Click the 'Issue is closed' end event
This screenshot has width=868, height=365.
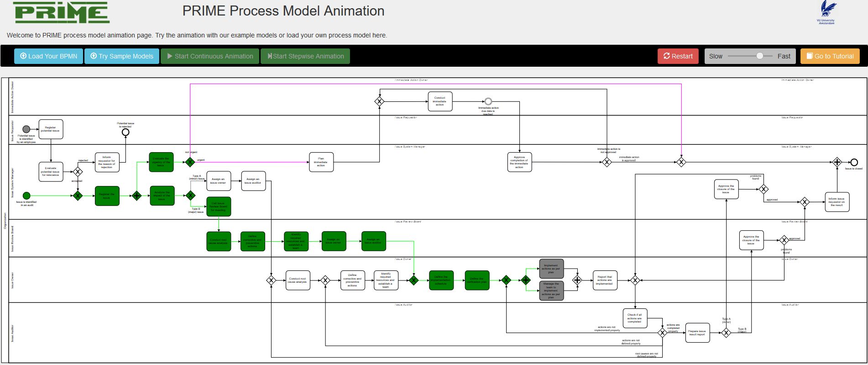(x=854, y=162)
